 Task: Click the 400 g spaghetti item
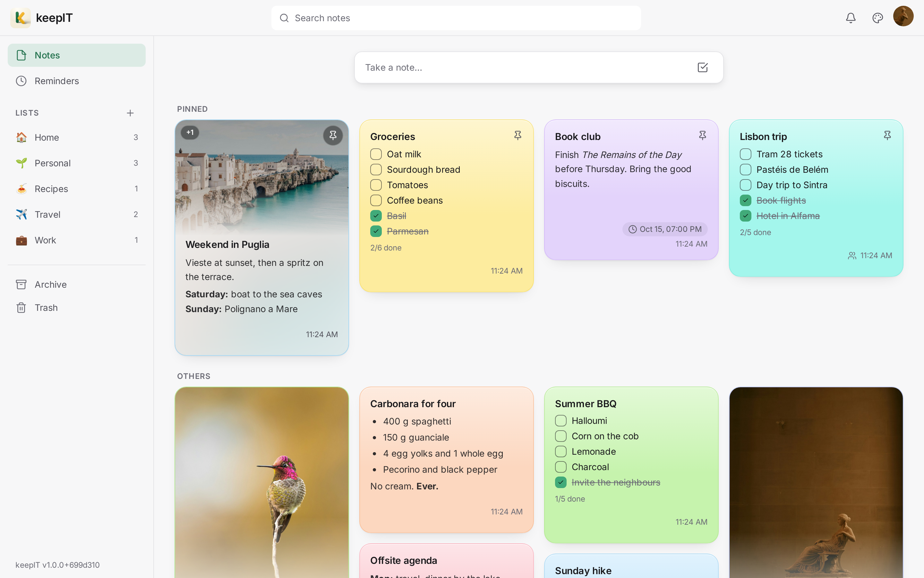[x=417, y=421]
